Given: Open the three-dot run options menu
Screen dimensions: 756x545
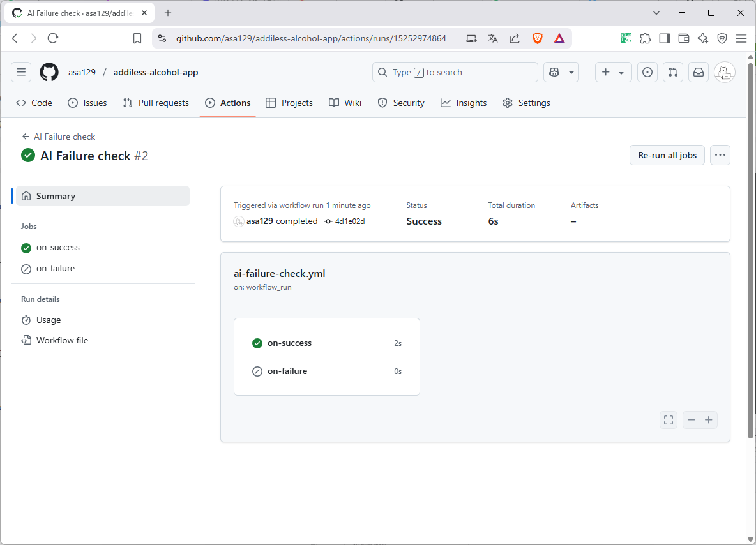Looking at the screenshot, I should click(x=720, y=155).
